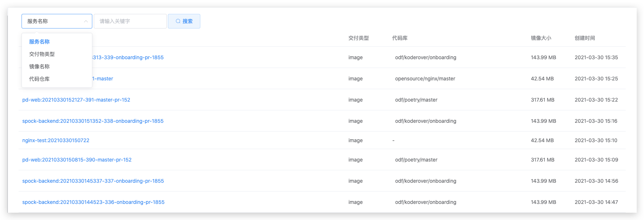Screen dimensions: 644x220
Task: Open the 339-onboarding-pr-1855 image link
Action: [128, 57]
